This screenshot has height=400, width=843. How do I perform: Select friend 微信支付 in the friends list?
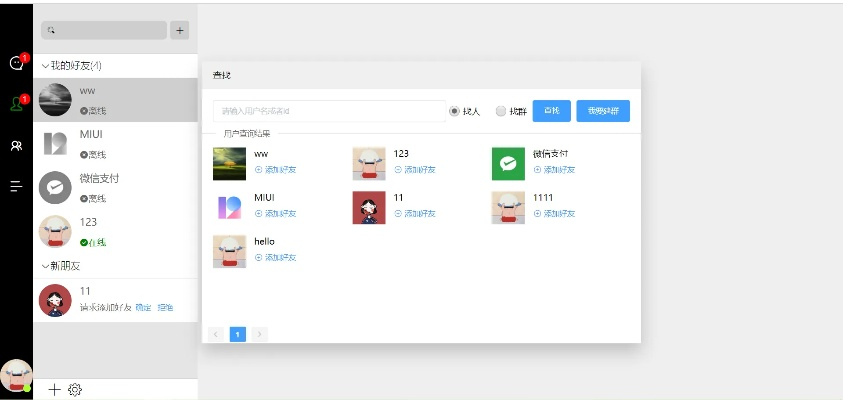(116, 188)
